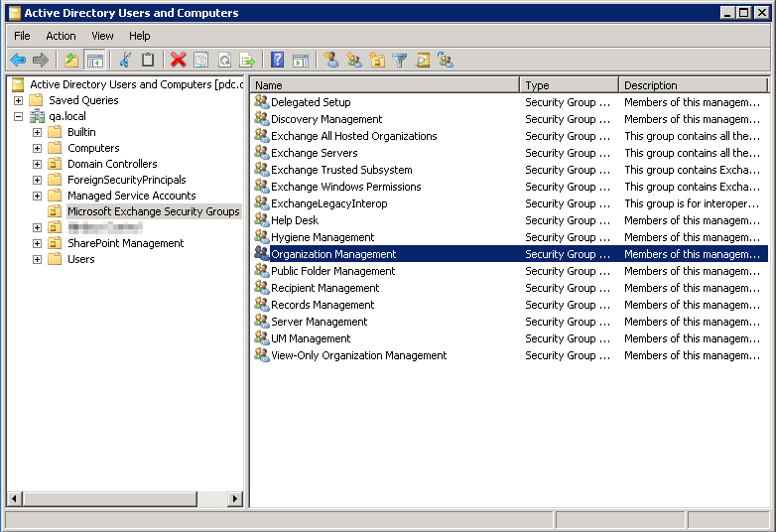Click the Copy clipboard icon
This screenshot has width=776, height=532.
pos(148,61)
